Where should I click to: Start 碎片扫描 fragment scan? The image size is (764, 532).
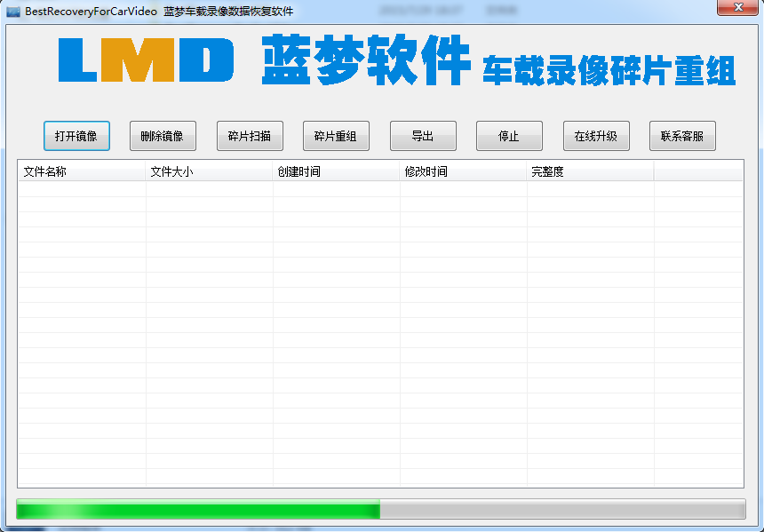[x=250, y=136]
